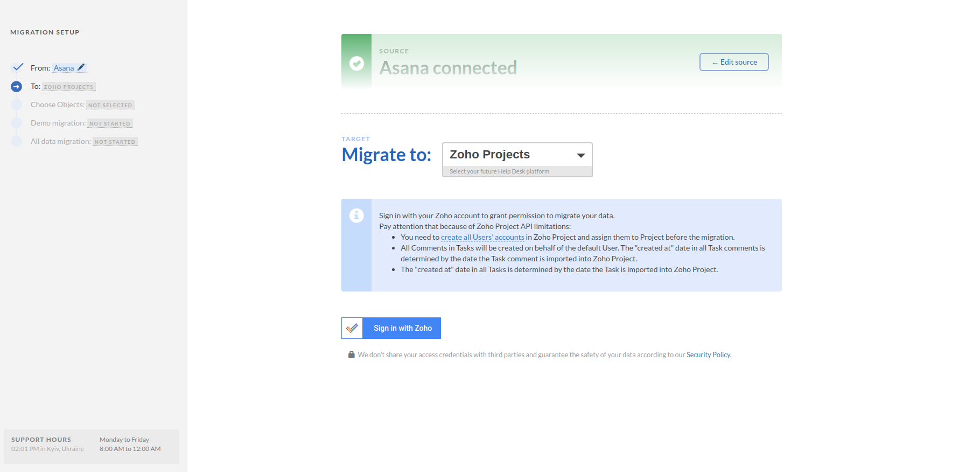The width and height of the screenshot is (980, 472).
Task: Click the padlock icon near security note
Action: coord(351,355)
